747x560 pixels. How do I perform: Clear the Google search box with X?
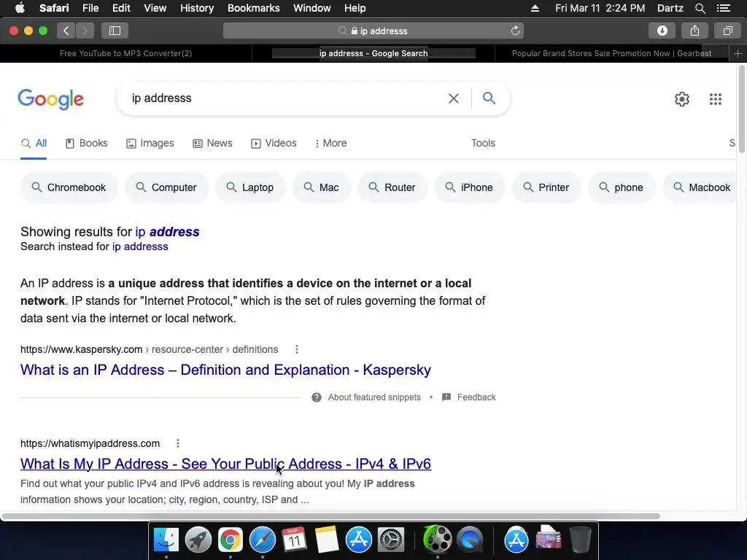pos(454,98)
